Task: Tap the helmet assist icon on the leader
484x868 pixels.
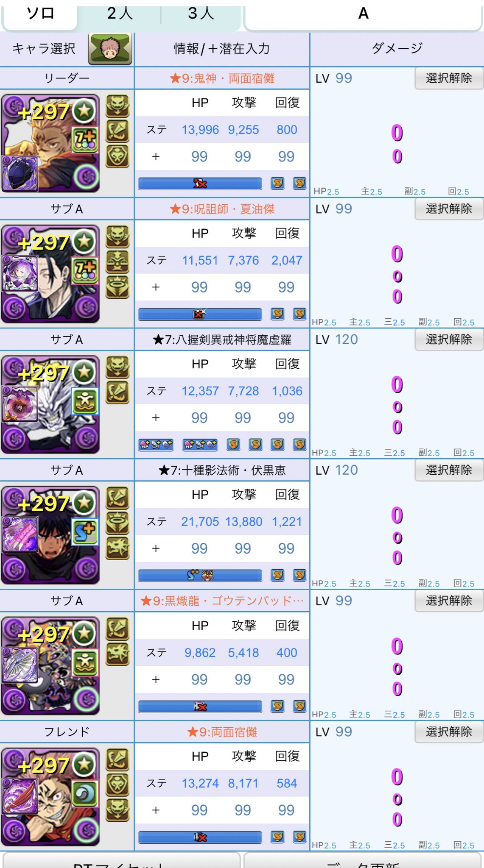Action: point(20,174)
